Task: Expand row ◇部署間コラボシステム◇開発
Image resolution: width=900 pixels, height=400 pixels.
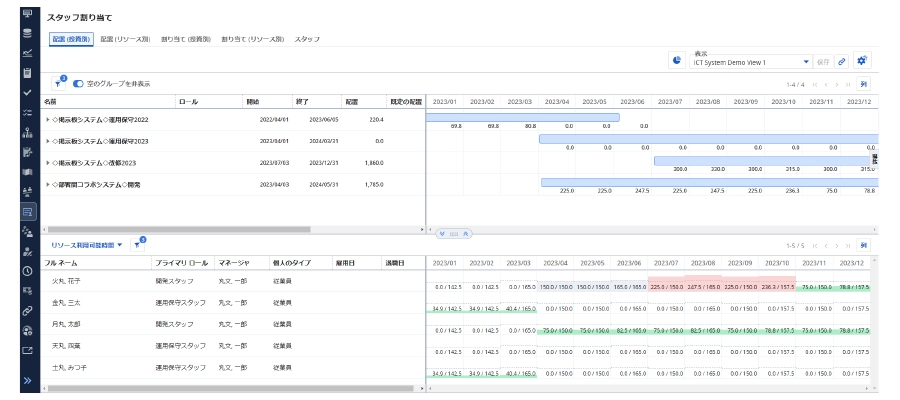Action: (48, 185)
